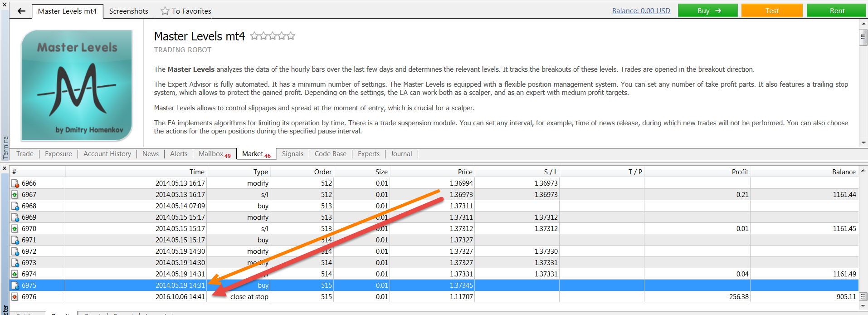Click the 1.37345 price in the highlighted row
868x315 pixels.
(x=461, y=285)
